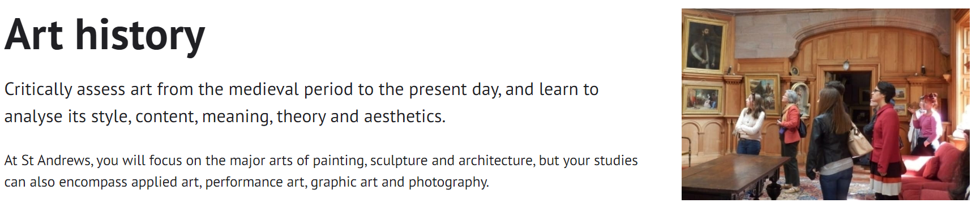Click the Art history heading
Screen dimensions: 980x220
(105, 35)
